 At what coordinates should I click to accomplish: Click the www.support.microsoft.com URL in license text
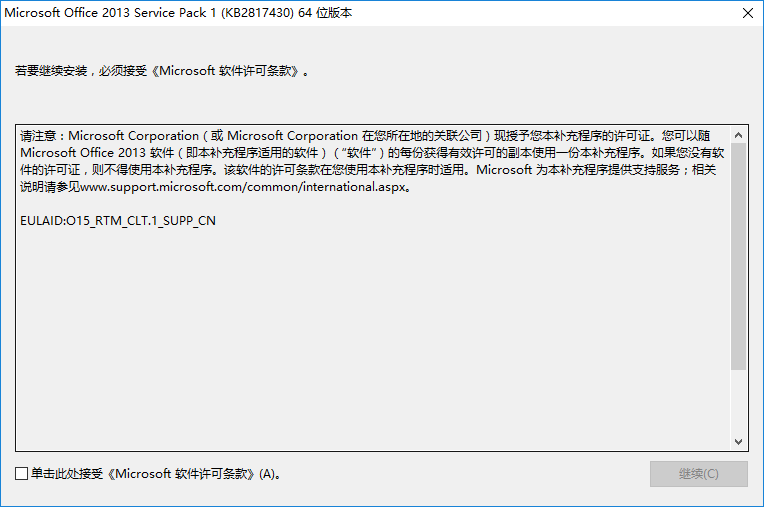pos(243,187)
